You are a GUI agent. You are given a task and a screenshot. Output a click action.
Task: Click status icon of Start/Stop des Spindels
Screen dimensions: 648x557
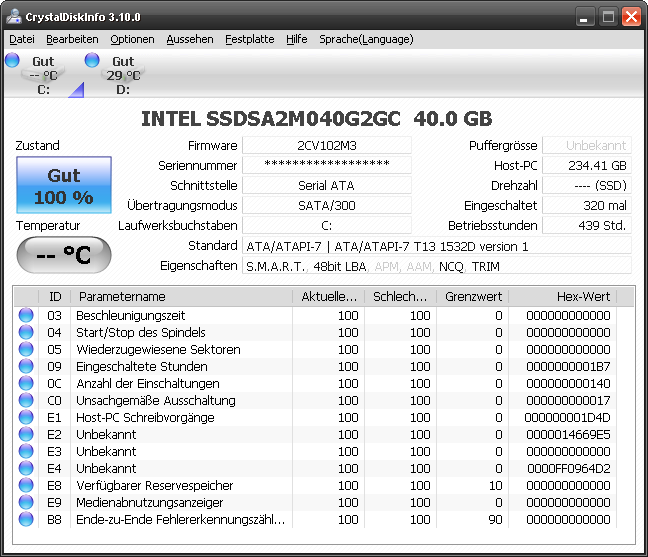pos(26,332)
